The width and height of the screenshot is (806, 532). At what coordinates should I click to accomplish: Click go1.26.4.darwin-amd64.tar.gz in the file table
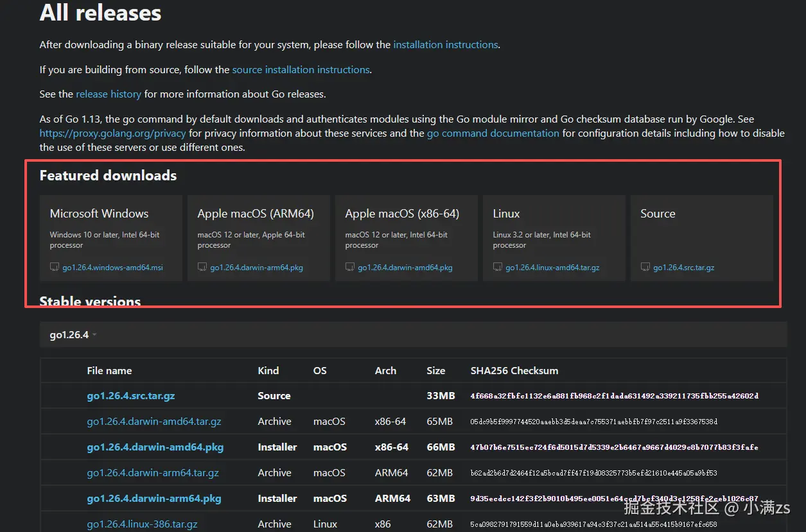point(154,422)
